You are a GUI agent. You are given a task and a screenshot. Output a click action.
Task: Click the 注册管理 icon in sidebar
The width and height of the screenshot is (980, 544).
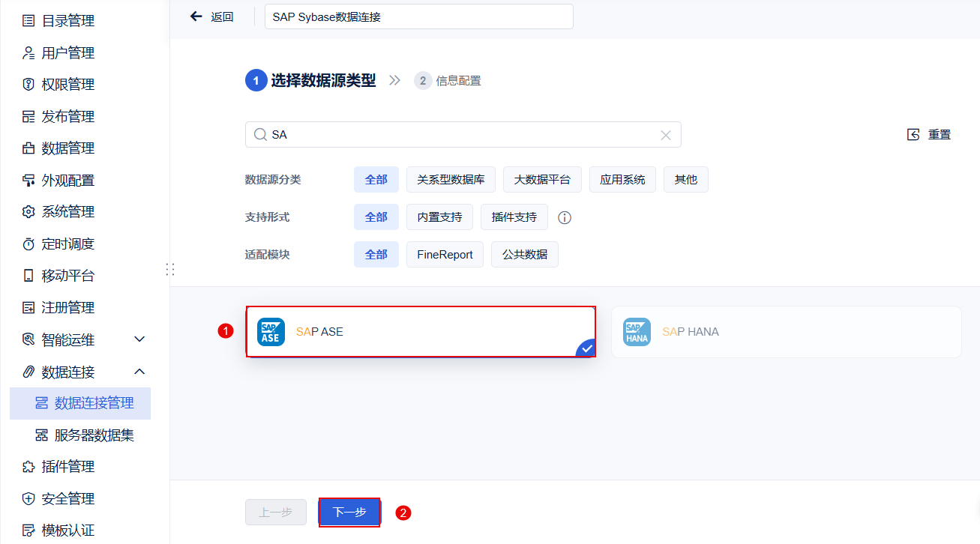(28, 308)
